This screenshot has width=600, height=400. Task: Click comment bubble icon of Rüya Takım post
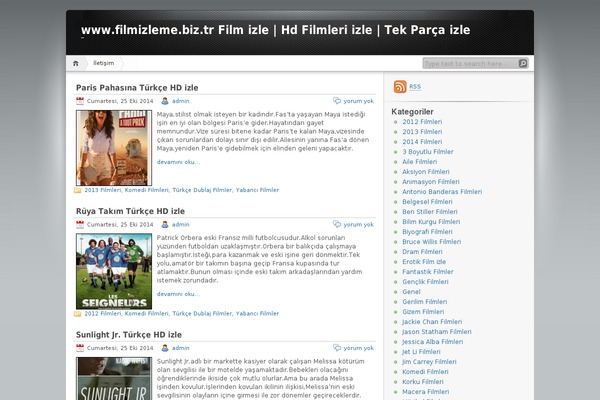(337, 224)
